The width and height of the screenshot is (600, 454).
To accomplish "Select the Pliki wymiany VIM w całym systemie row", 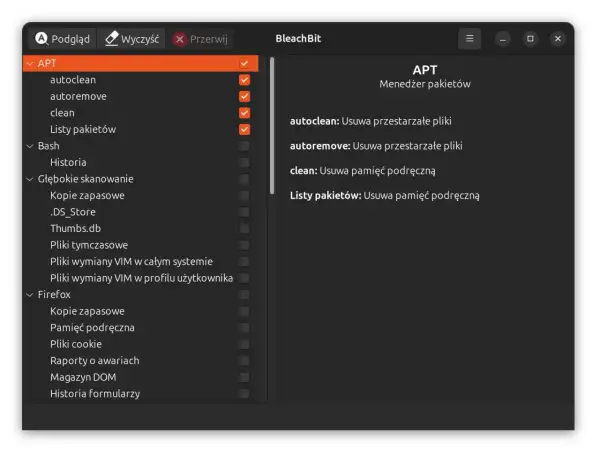I will [141, 261].
